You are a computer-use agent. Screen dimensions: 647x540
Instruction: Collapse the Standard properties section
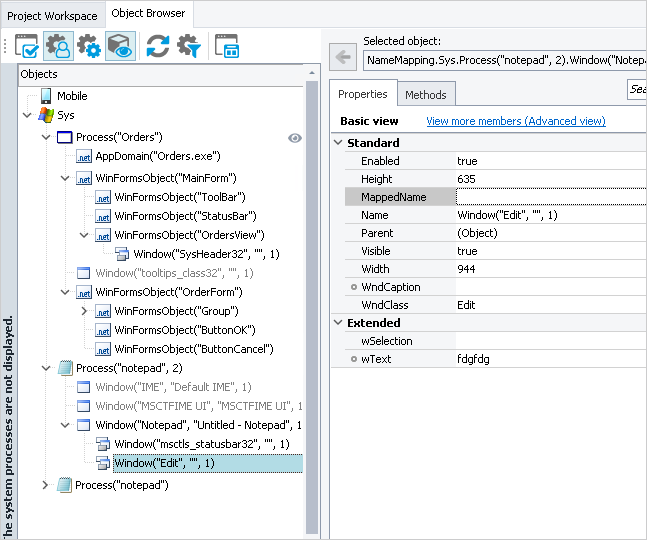tap(337, 143)
